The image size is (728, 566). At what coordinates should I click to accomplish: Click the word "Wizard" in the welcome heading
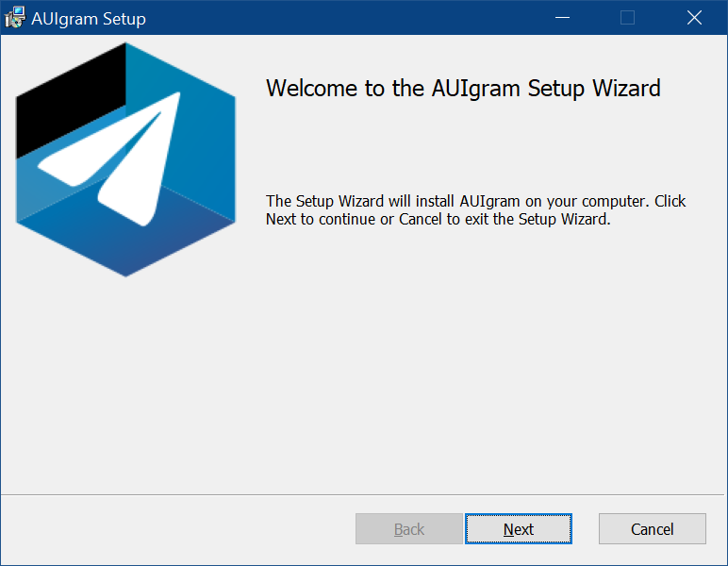point(626,89)
